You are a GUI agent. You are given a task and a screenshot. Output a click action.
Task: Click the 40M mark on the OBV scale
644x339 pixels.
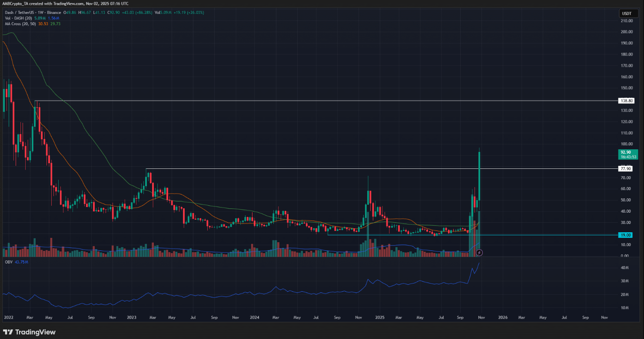coord(625,268)
